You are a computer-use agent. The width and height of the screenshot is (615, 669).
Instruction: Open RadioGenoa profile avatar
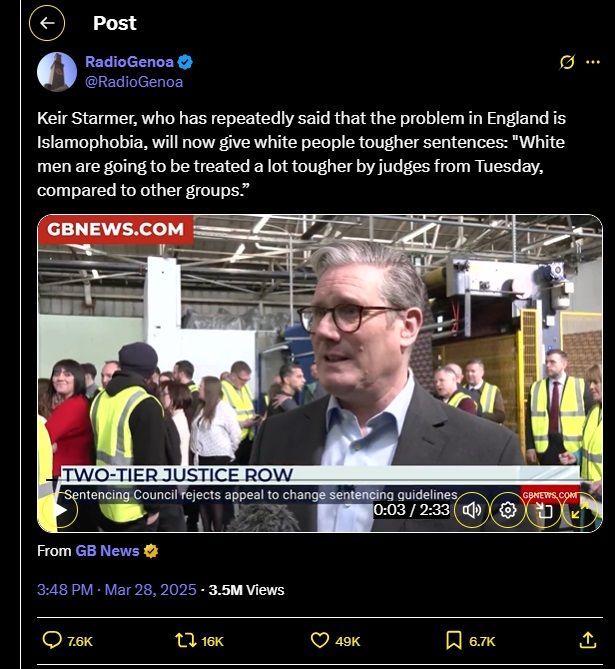pos(57,72)
